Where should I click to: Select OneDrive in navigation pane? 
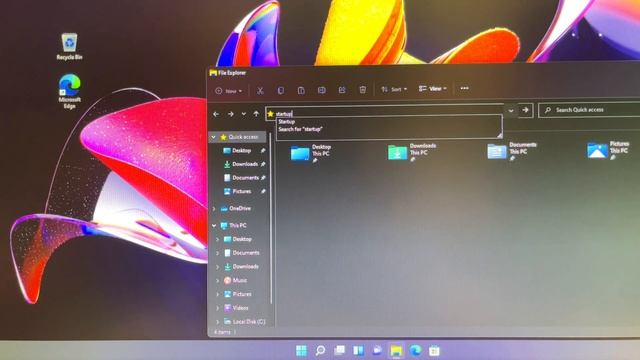tap(236, 209)
